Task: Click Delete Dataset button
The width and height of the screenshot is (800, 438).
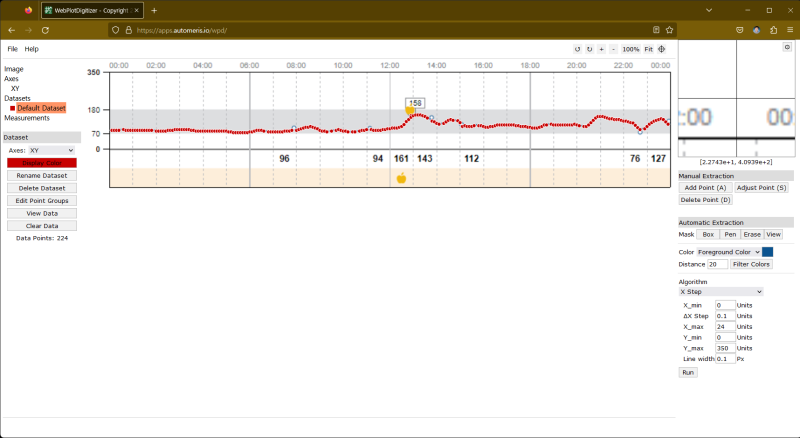Action: pyautogui.click(x=42, y=188)
